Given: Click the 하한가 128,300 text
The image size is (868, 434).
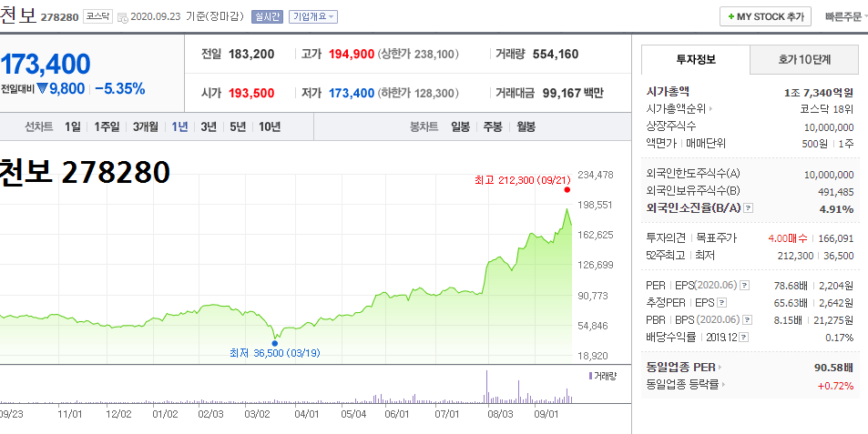Looking at the screenshot, I should coord(418,93).
